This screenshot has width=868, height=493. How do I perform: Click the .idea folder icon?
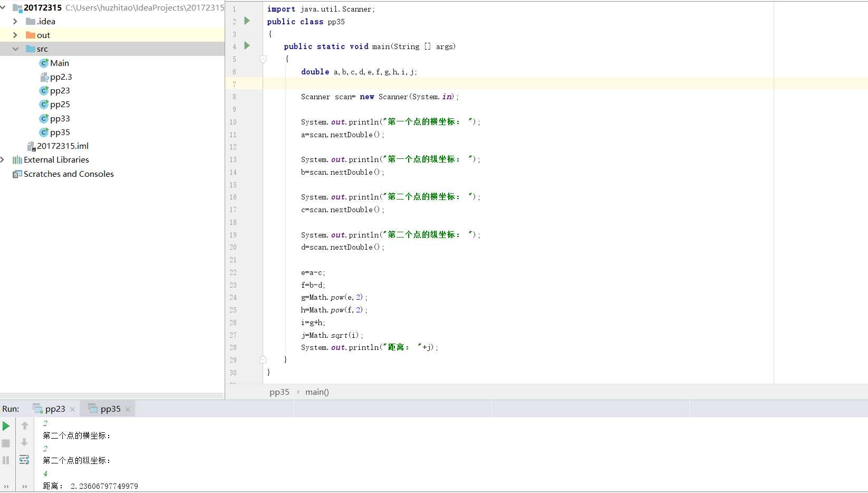[31, 21]
